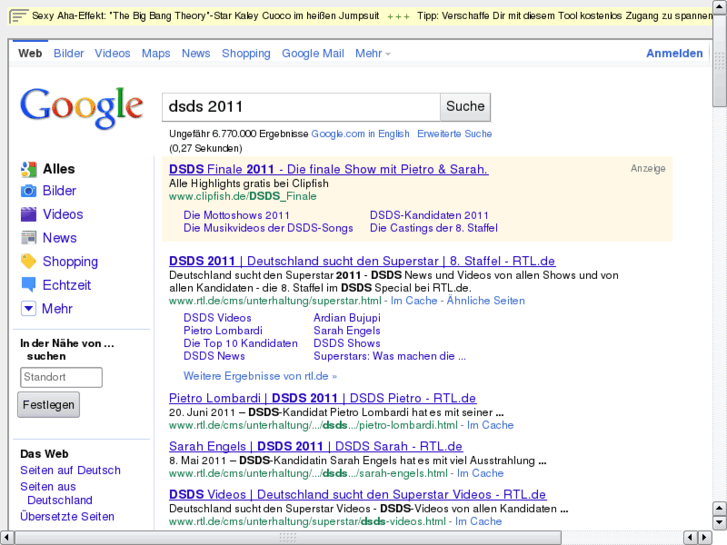Select Seiten aus Deutschland filter
Image resolution: width=727 pixels, height=545 pixels.
click(x=56, y=494)
